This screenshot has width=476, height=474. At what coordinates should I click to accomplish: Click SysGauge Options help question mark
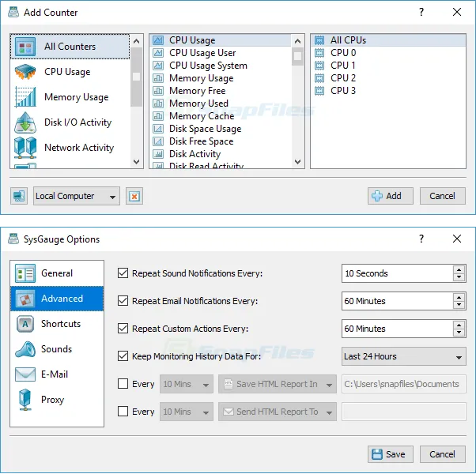point(421,239)
